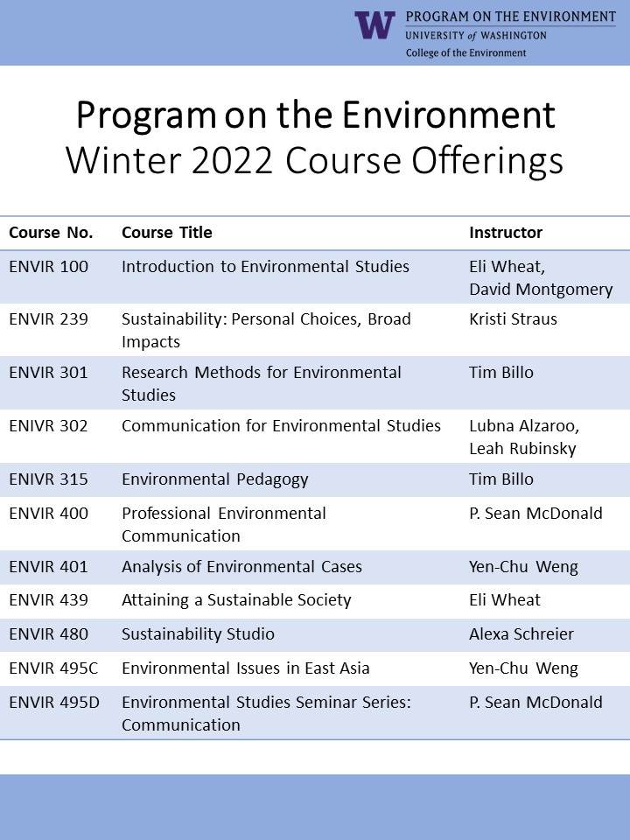Click Analysis of Environmental Cases title

[241, 567]
